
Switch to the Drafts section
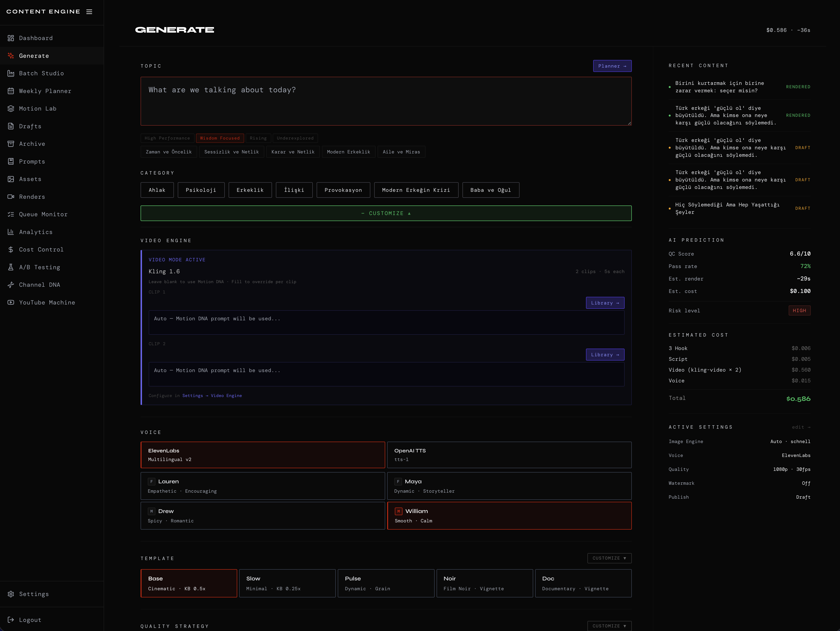coord(30,126)
